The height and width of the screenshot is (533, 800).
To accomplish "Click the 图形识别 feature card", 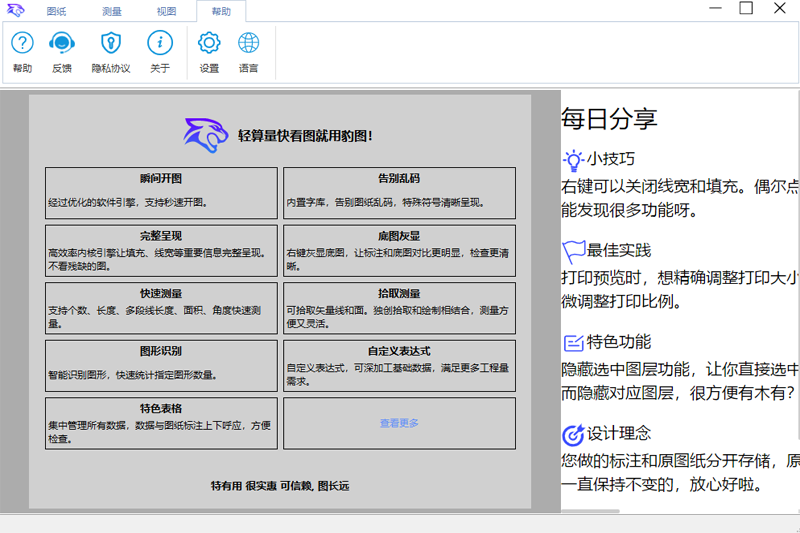I will 161,365.
